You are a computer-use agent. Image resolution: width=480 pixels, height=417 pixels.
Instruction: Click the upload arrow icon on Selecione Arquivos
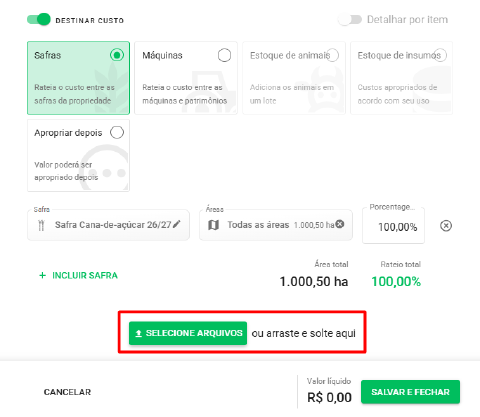coord(139,333)
